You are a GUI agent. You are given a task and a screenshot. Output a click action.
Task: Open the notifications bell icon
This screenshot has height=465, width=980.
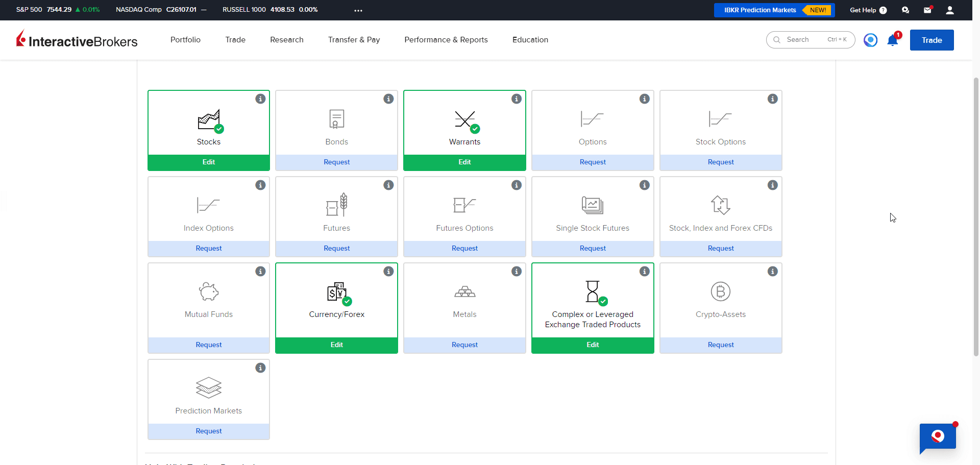pyautogui.click(x=893, y=40)
